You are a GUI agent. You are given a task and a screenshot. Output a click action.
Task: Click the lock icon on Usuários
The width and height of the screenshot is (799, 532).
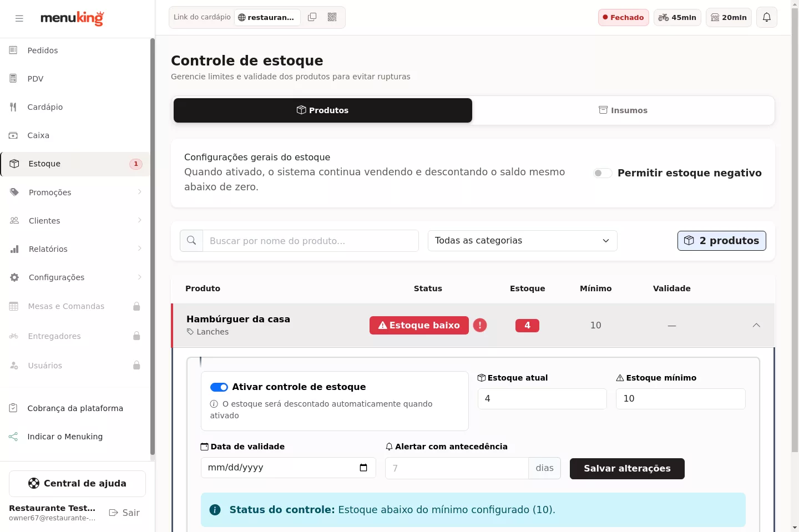[x=136, y=366]
